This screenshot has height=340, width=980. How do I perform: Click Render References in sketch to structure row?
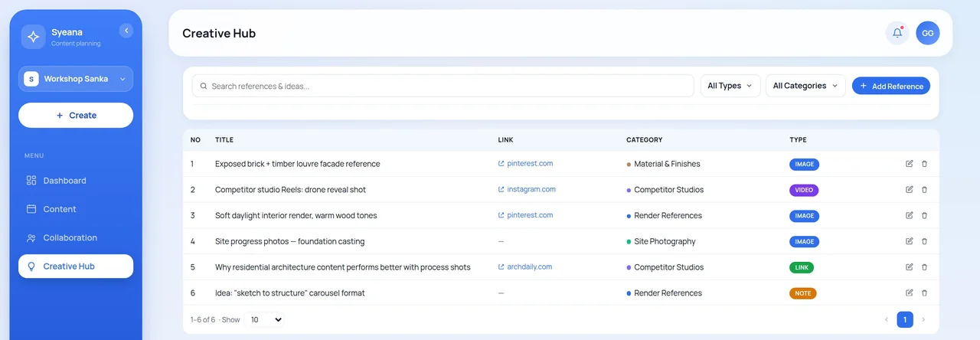(x=665, y=293)
